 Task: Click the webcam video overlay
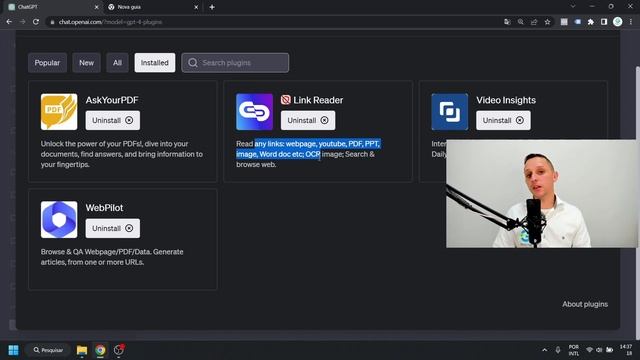(541, 193)
